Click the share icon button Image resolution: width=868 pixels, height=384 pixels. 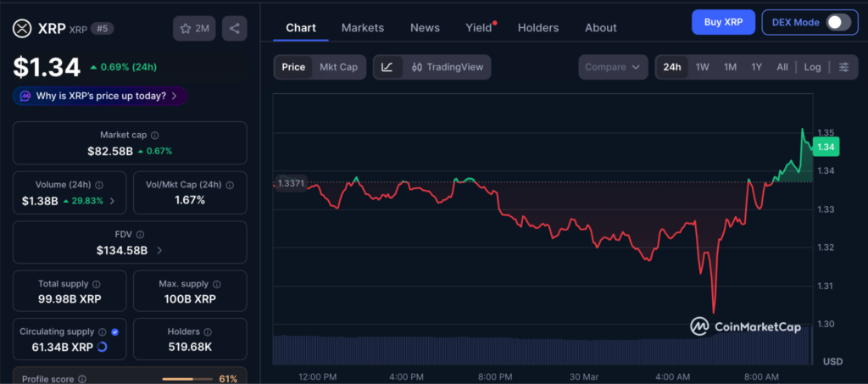(235, 28)
